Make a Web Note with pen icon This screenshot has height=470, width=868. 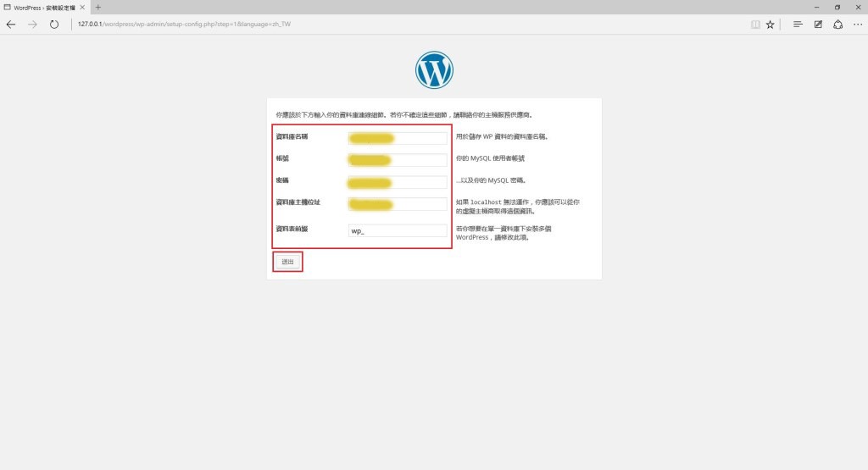(818, 25)
